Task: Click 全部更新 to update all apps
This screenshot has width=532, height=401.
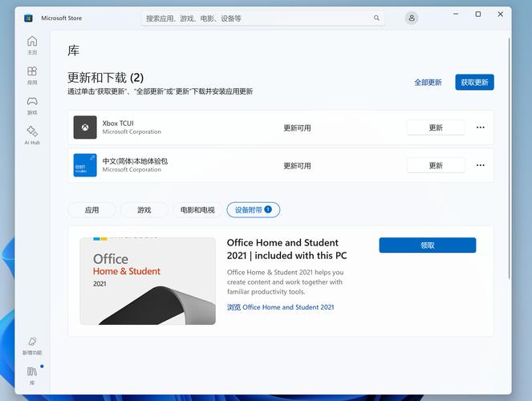Action: (428, 83)
